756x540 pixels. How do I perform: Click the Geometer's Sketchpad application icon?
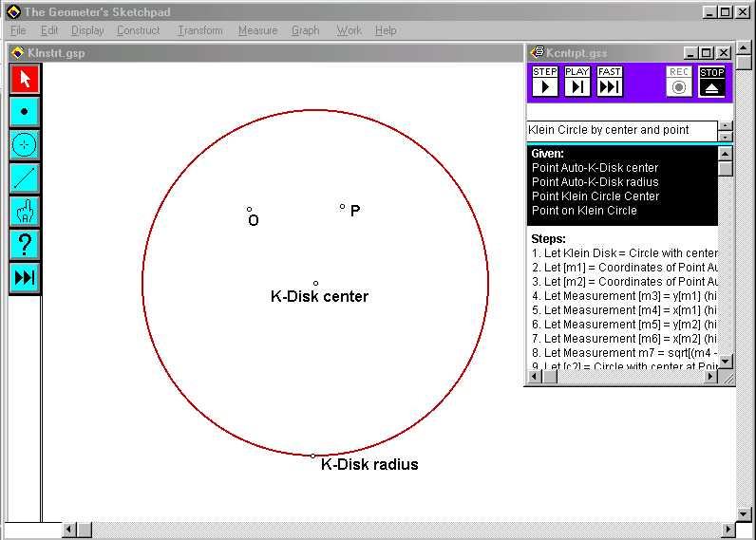pyautogui.click(x=13, y=12)
